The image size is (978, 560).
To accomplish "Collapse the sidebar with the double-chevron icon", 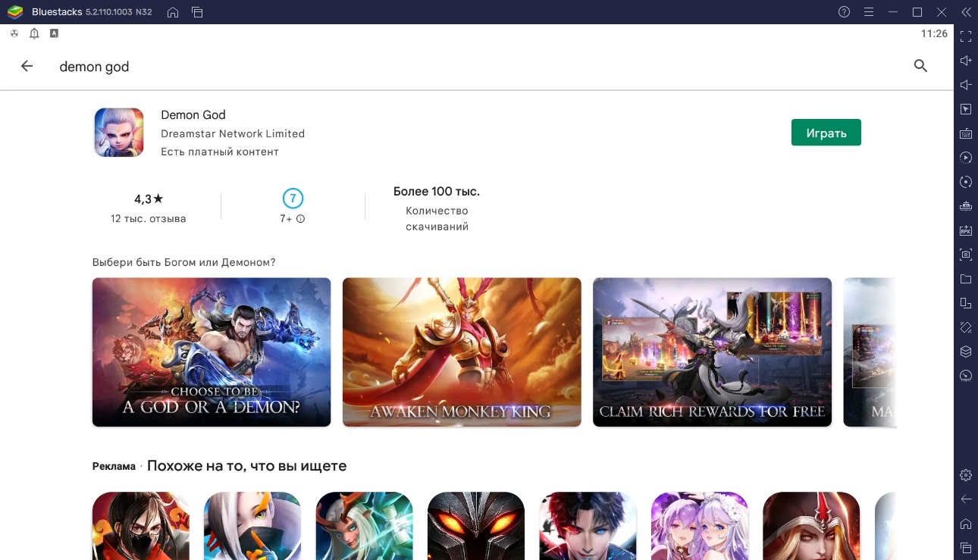I will click(965, 12).
